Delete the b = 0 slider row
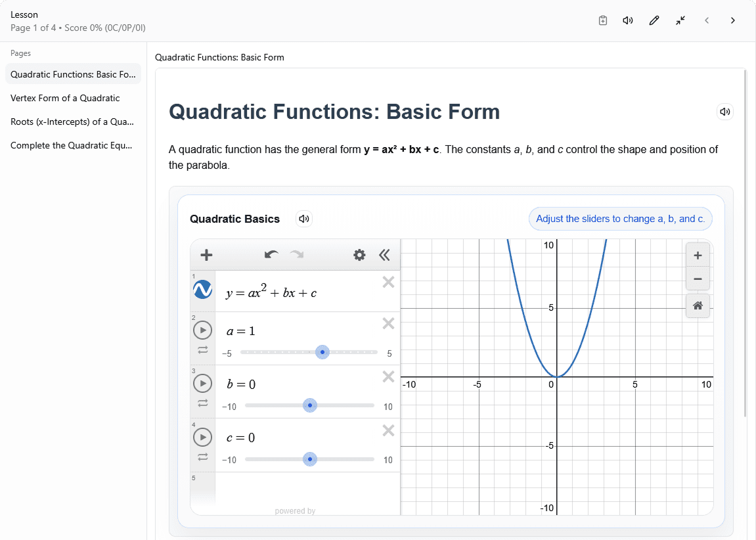 pyautogui.click(x=388, y=376)
